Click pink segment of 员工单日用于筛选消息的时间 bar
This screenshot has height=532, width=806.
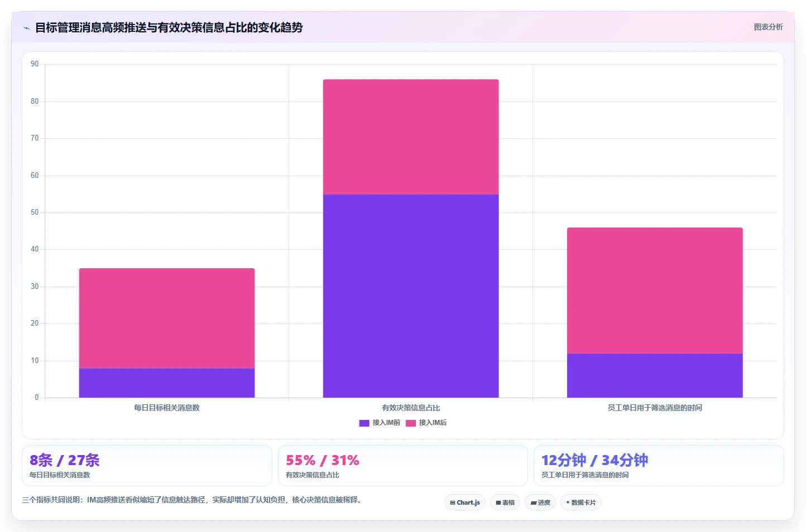coord(655,290)
